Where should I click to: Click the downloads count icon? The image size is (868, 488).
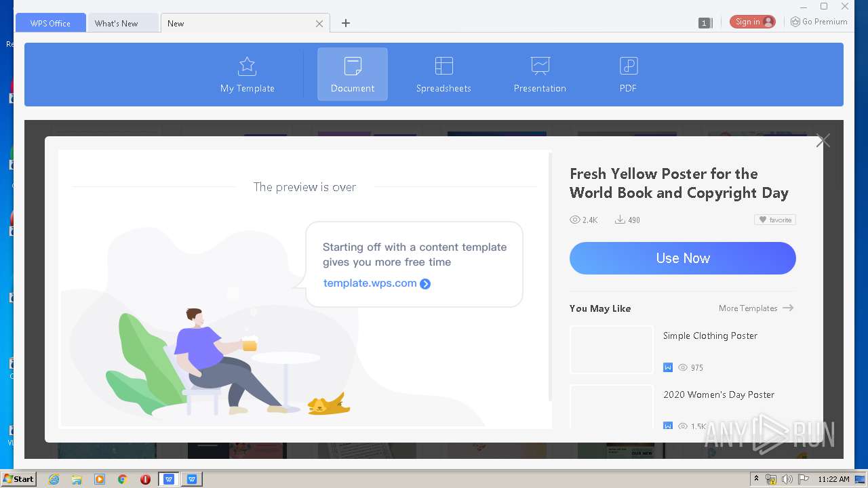[620, 220]
